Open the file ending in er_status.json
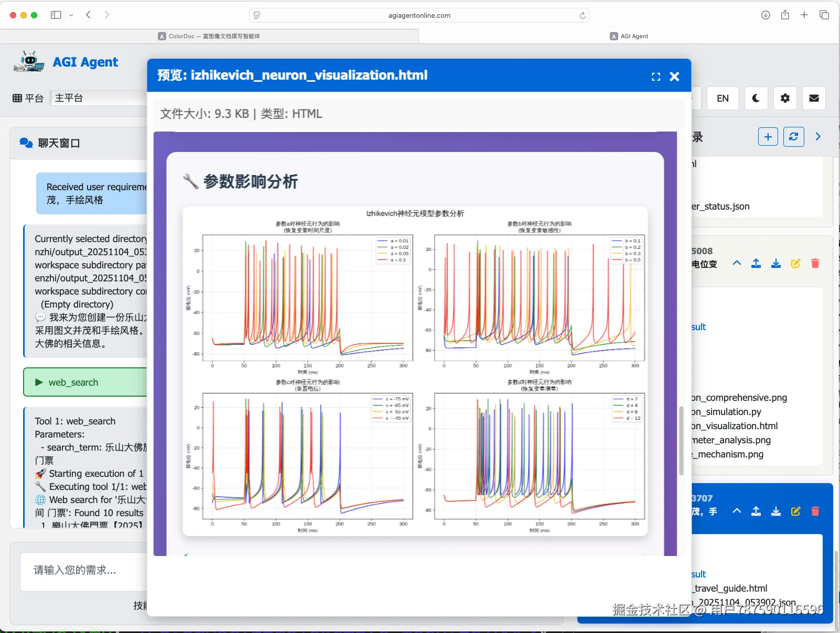Viewport: 840px width, 633px height. coord(720,206)
